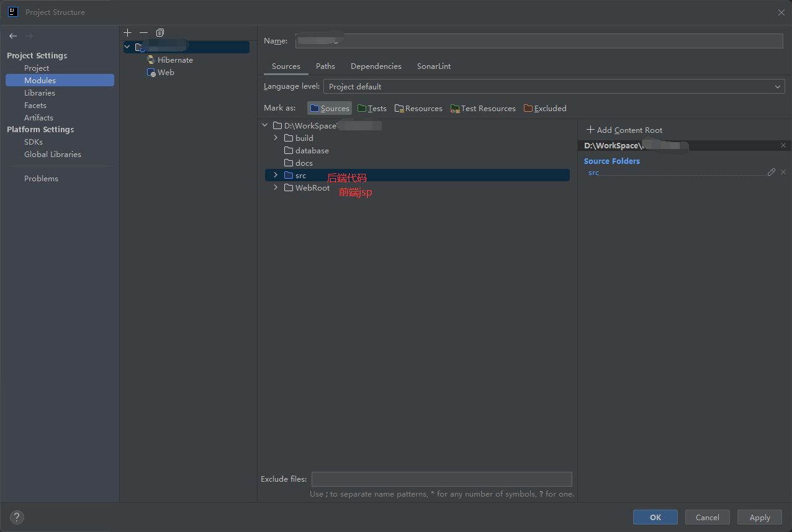Open Facets in sidebar
Screen dimensions: 792x532
point(35,105)
